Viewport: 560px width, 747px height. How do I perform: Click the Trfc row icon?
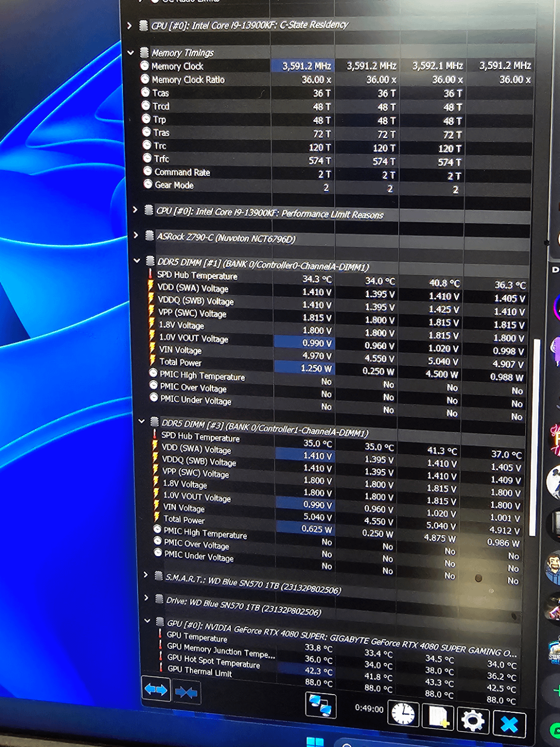(147, 158)
